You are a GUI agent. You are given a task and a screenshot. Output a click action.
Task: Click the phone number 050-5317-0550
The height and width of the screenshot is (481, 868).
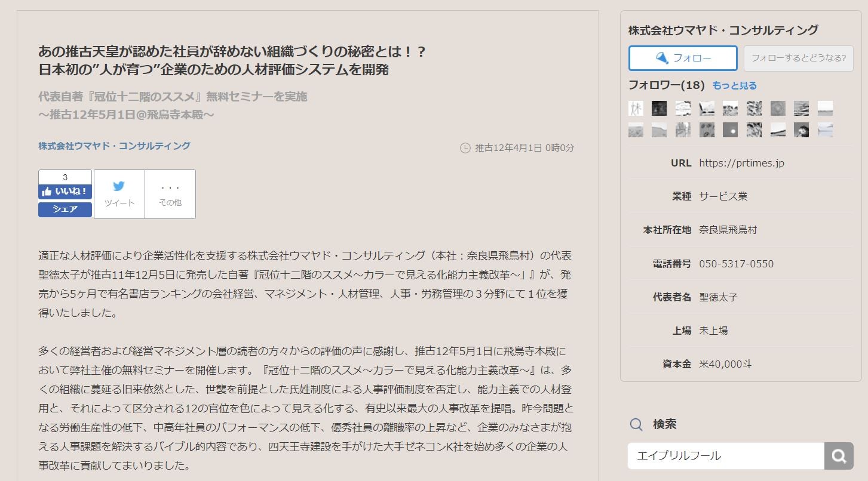point(737,264)
